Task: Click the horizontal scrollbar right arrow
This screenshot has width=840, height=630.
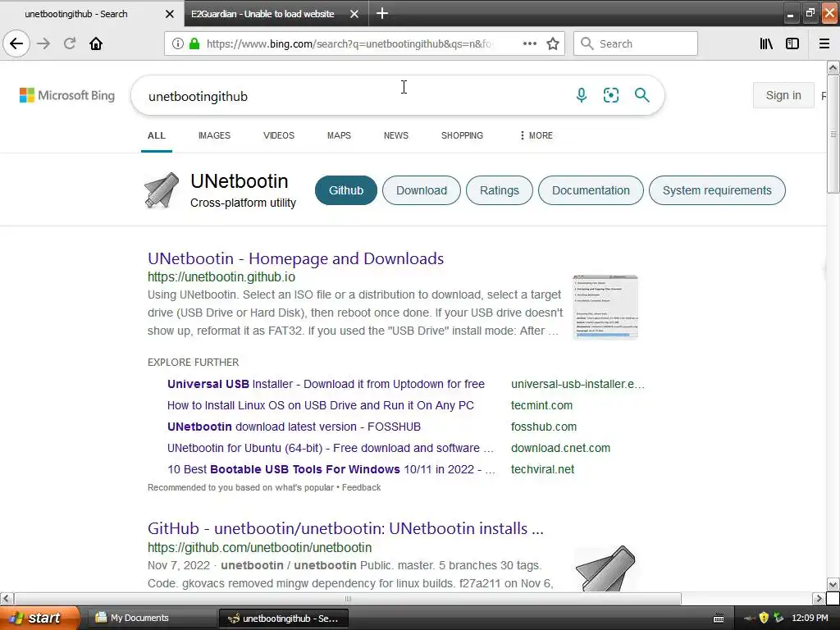Action: click(x=818, y=598)
